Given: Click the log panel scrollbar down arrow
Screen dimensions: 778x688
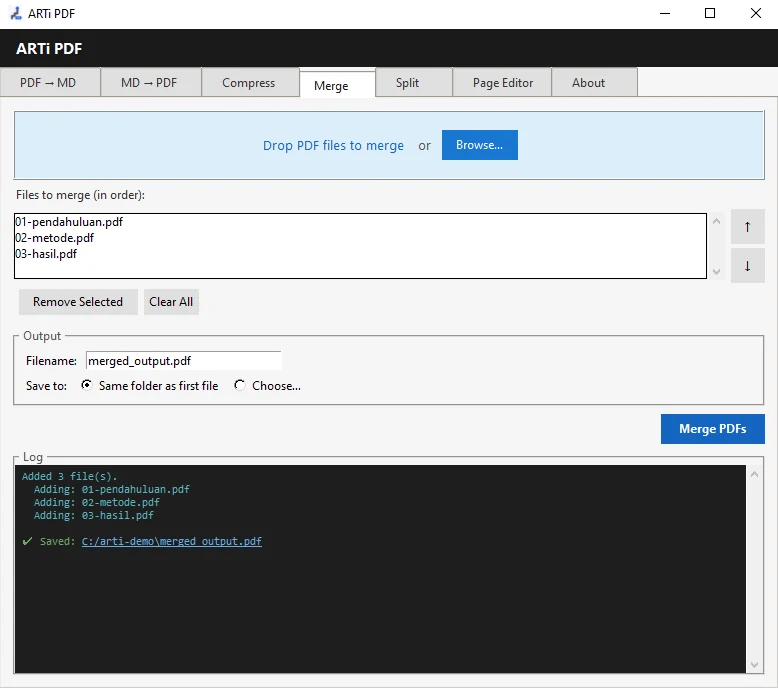Looking at the screenshot, I should click(754, 665).
